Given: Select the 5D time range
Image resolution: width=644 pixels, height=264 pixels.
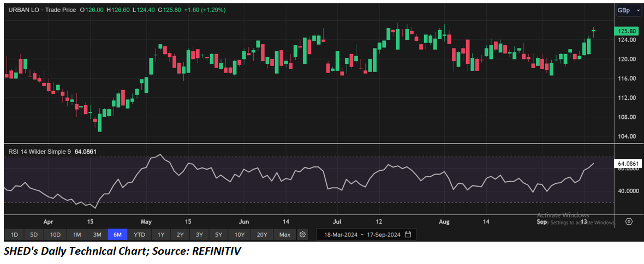Looking at the screenshot, I should point(34,235).
